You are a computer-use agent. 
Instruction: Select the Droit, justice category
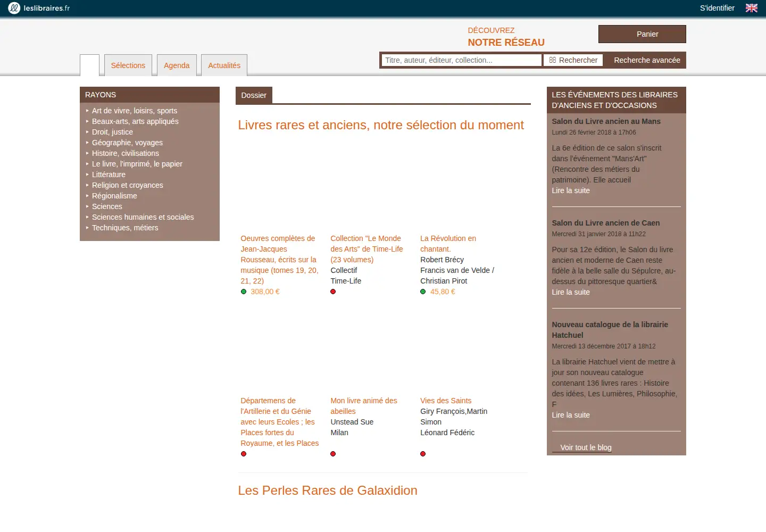point(112,132)
